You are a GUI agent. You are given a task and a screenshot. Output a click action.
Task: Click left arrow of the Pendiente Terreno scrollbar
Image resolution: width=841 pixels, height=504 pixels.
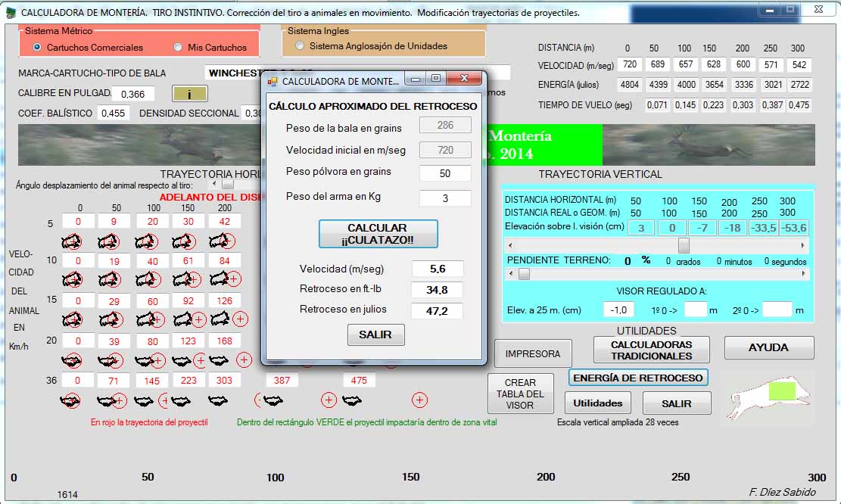click(510, 275)
